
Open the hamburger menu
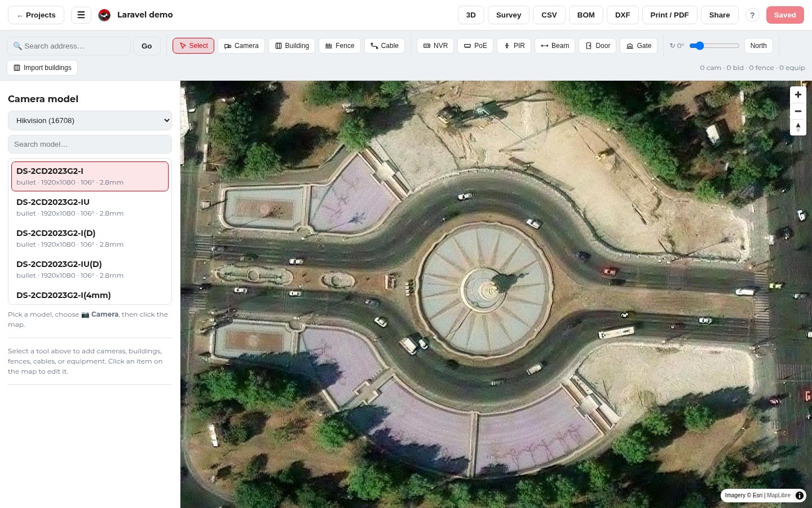[x=81, y=15]
